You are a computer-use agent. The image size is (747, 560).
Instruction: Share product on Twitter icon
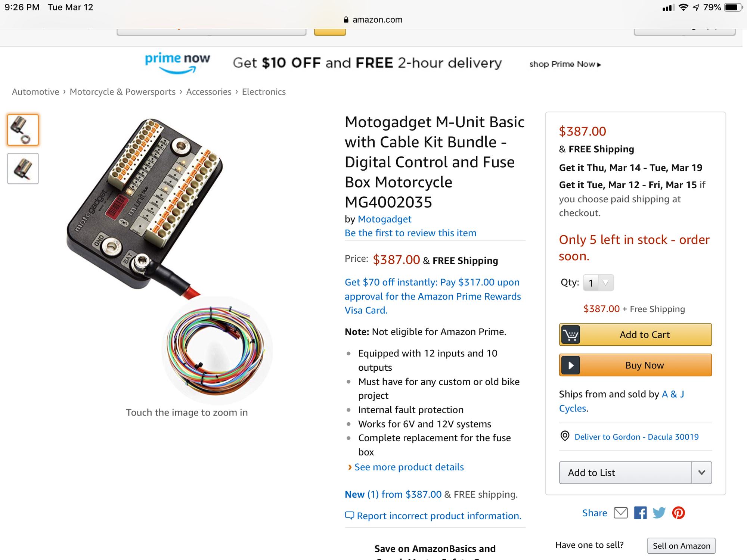click(659, 513)
